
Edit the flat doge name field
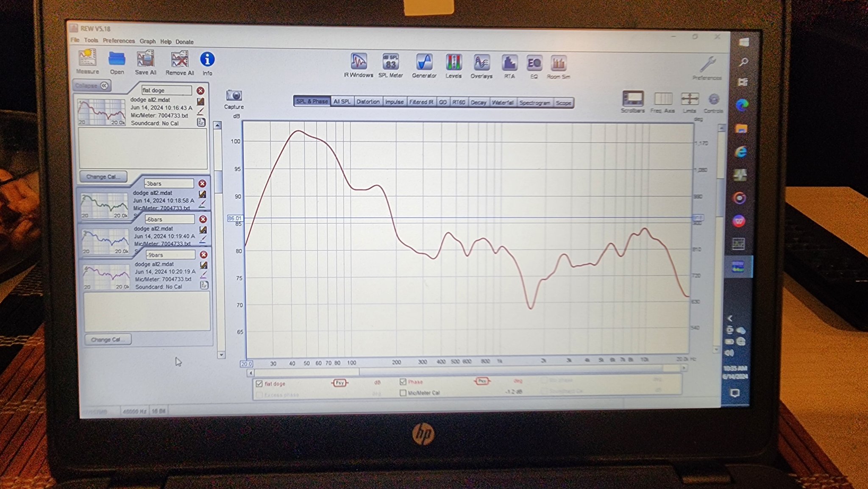click(167, 90)
